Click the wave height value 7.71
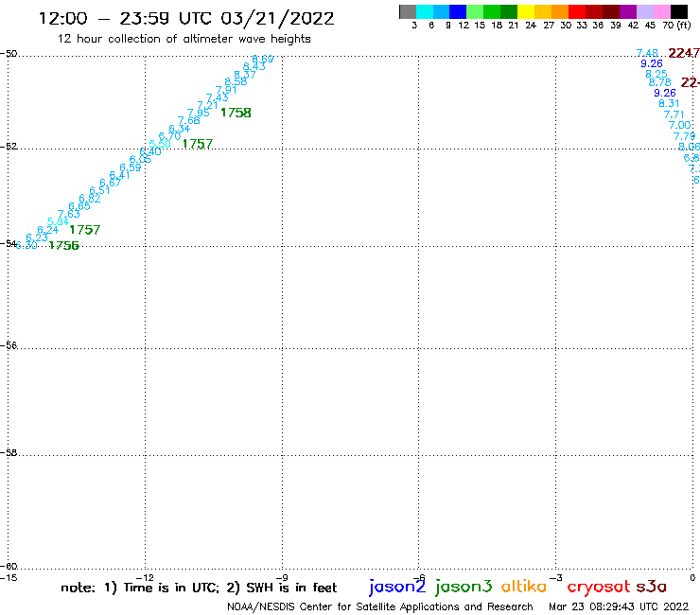This screenshot has width=700, height=615. 674,114
